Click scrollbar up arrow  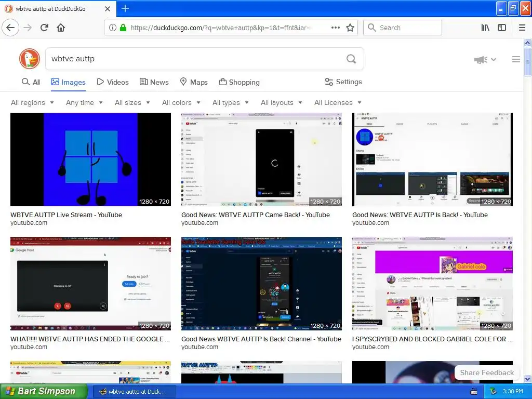pyautogui.click(x=527, y=43)
